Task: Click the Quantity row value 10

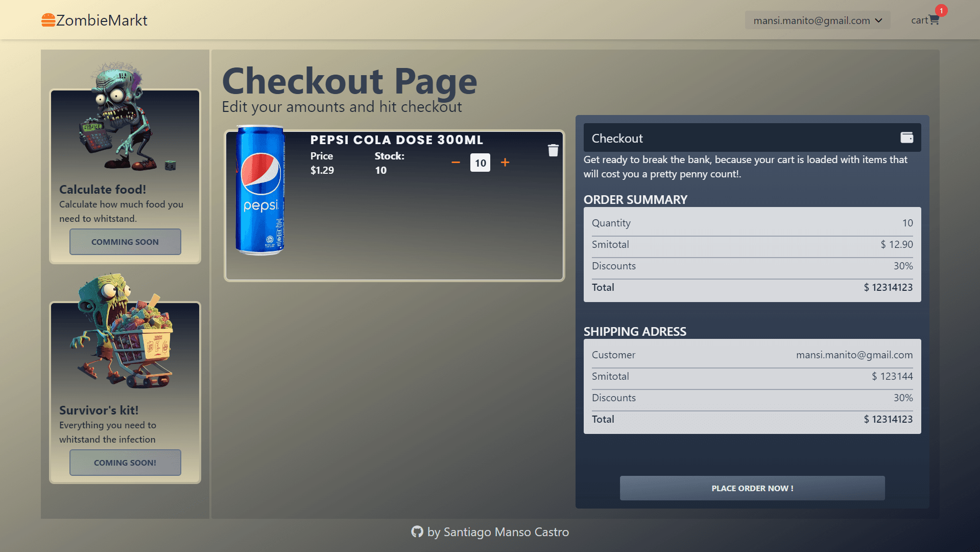Action: coord(907,223)
